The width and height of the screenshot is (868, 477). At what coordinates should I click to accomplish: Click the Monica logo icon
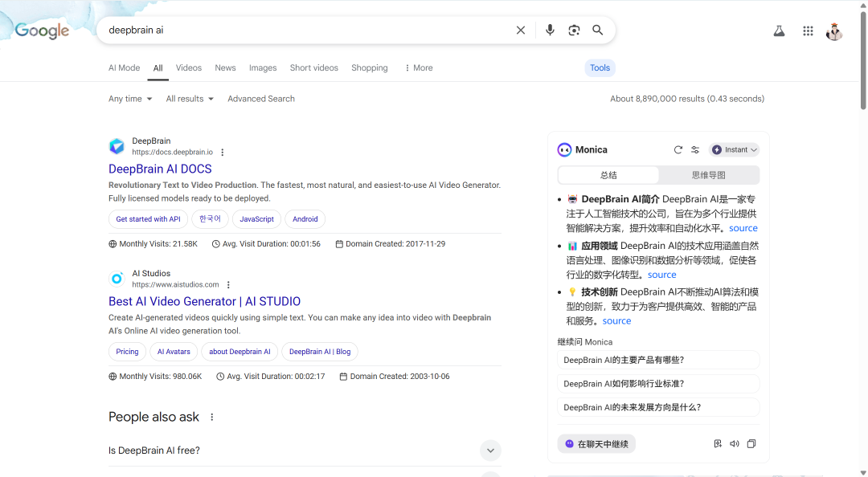564,149
